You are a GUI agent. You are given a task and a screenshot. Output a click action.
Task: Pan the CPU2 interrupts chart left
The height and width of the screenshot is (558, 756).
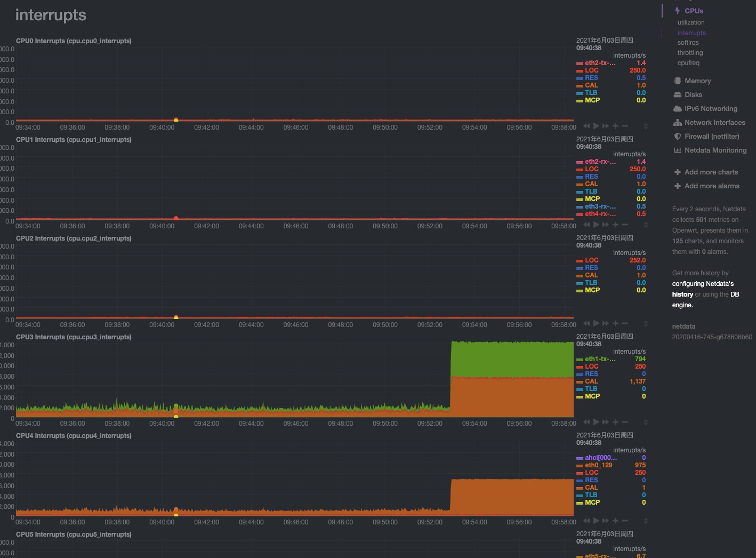click(x=586, y=323)
